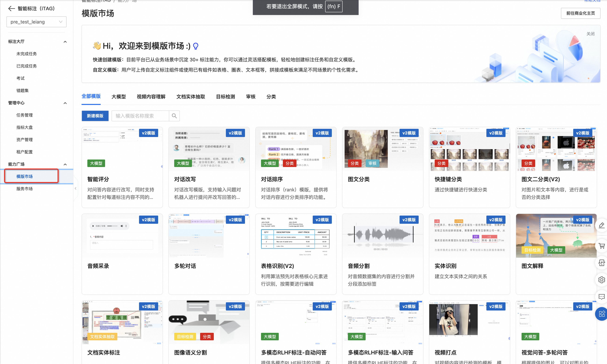Click the v2模版 badge on 音频采录 card
Screen dimensions: 607x364
pos(148,220)
